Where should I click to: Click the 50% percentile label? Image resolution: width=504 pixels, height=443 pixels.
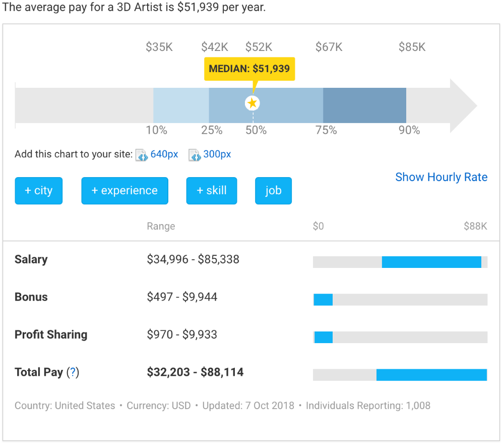pos(256,130)
